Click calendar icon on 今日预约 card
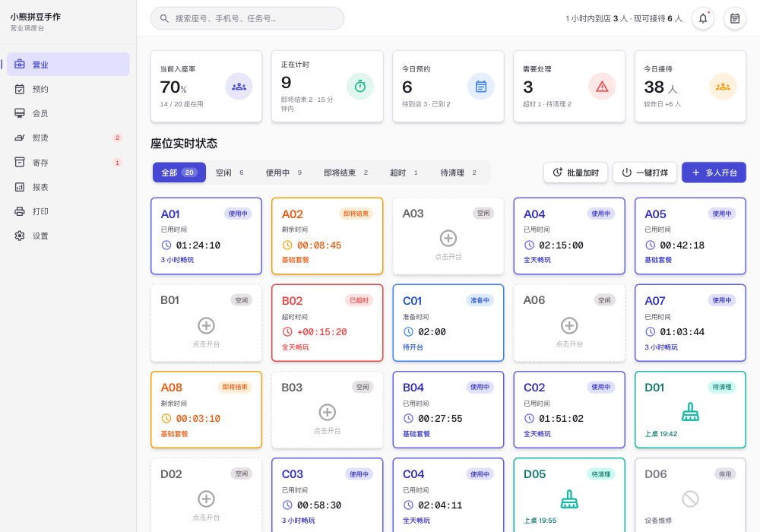Screen dimensions: 760x532 481,86
